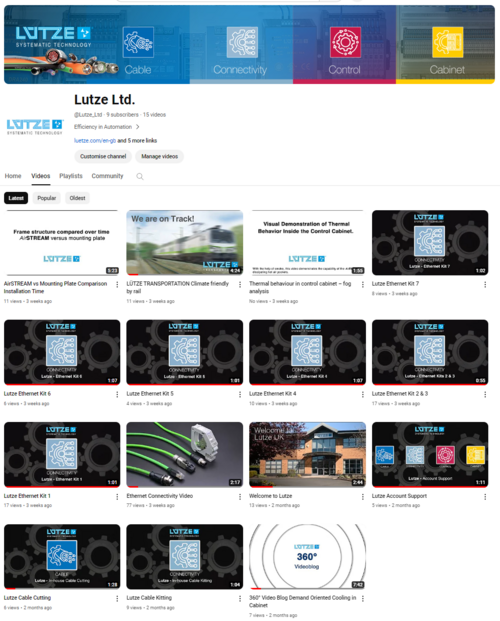Click the Lutze channel avatar logo
The image size is (500, 621).
(x=35, y=127)
